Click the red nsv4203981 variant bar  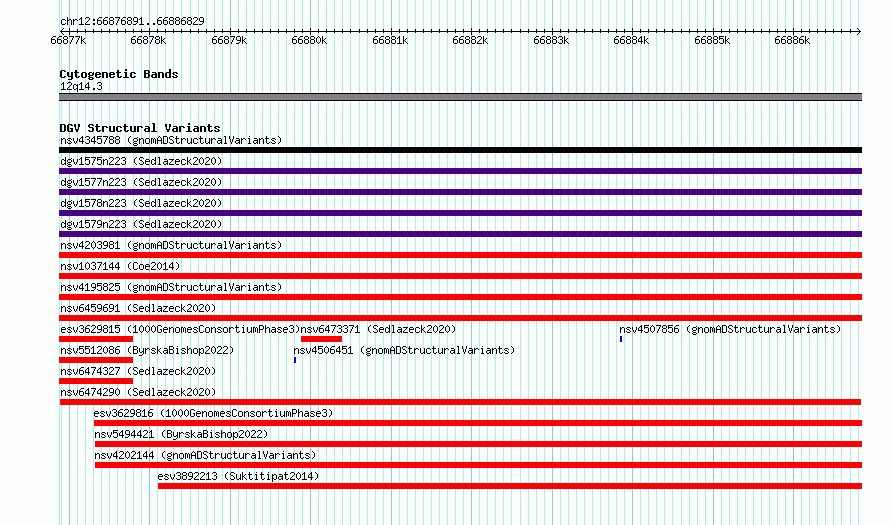(460, 255)
